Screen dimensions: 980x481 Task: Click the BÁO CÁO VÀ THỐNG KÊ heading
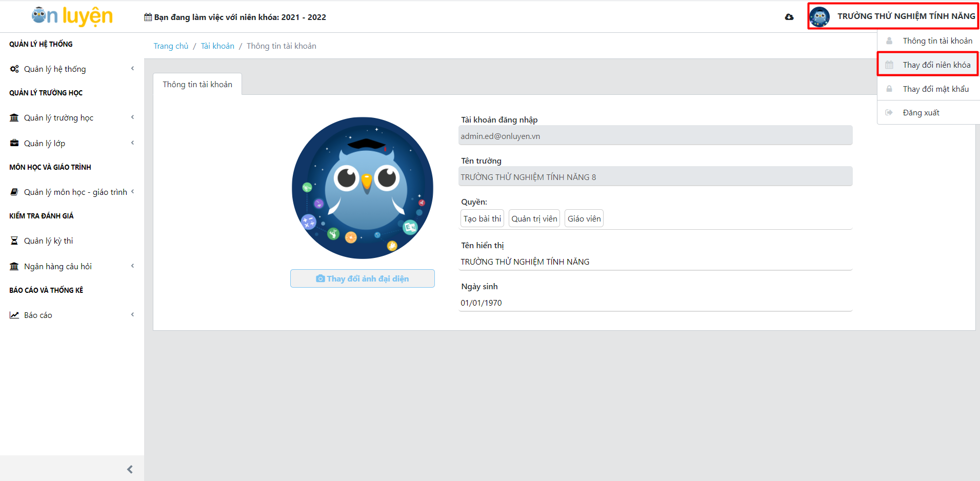(46, 290)
